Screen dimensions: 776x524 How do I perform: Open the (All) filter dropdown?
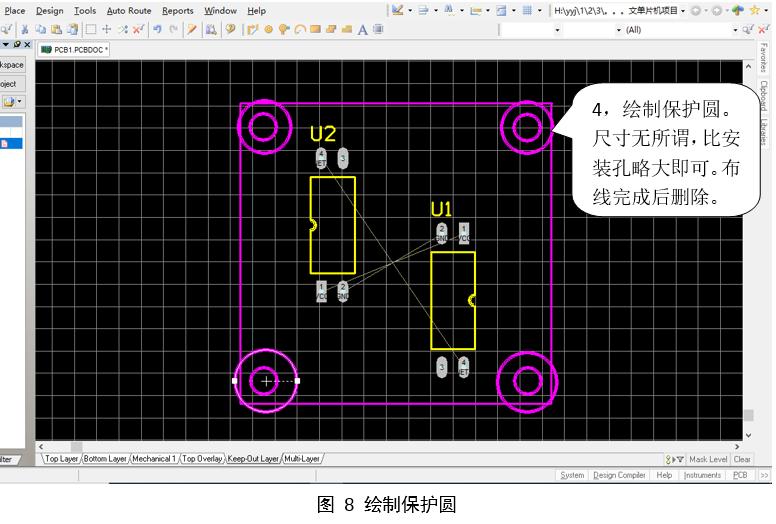(x=735, y=30)
